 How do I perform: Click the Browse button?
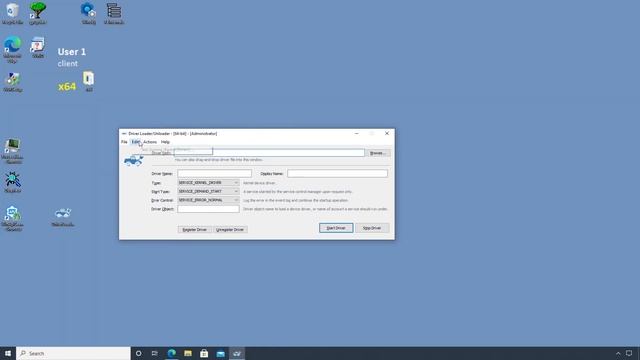(378, 153)
